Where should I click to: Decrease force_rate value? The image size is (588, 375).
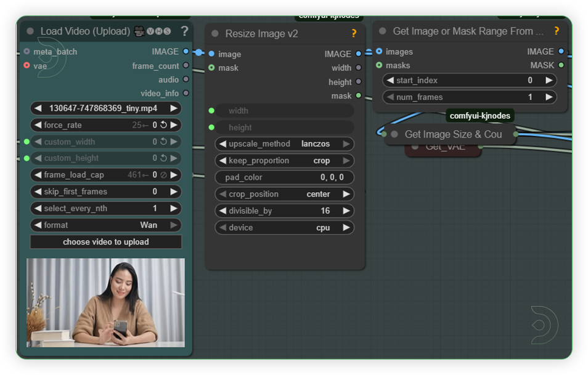pyautogui.click(x=38, y=125)
